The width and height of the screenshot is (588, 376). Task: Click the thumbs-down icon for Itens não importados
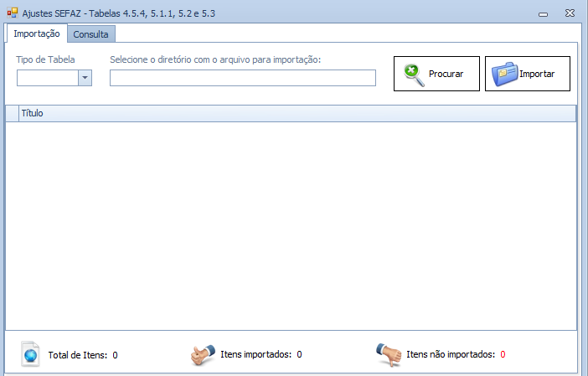(389, 354)
